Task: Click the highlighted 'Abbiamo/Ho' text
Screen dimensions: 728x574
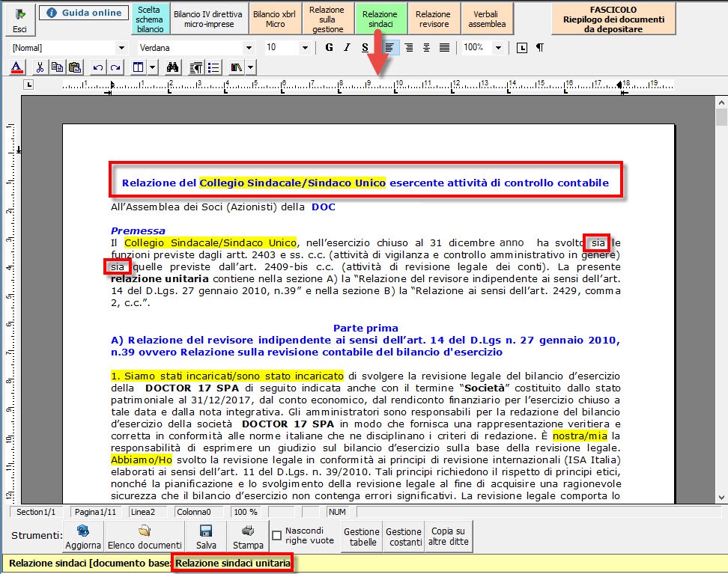Action: 142,459
